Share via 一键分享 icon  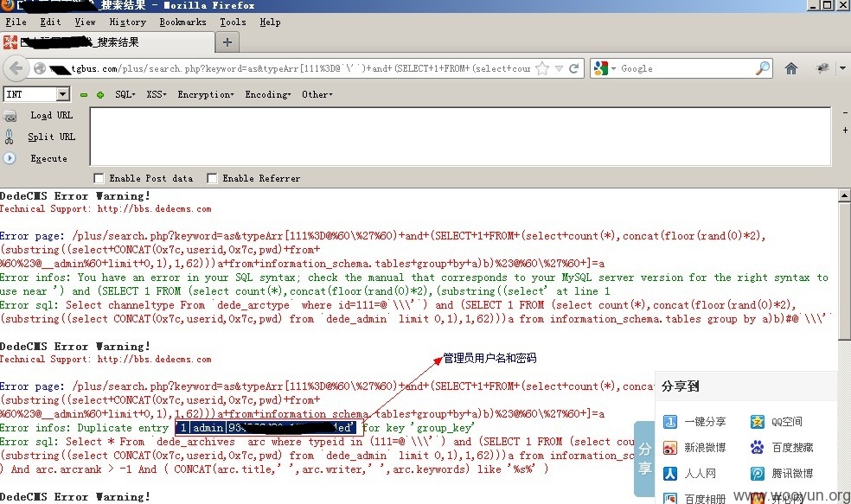point(670,422)
